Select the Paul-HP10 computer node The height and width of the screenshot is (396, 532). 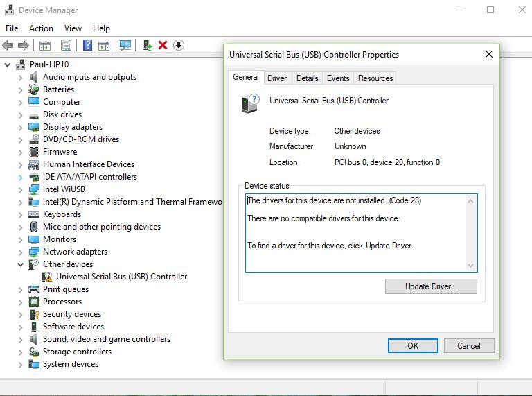[x=49, y=64]
